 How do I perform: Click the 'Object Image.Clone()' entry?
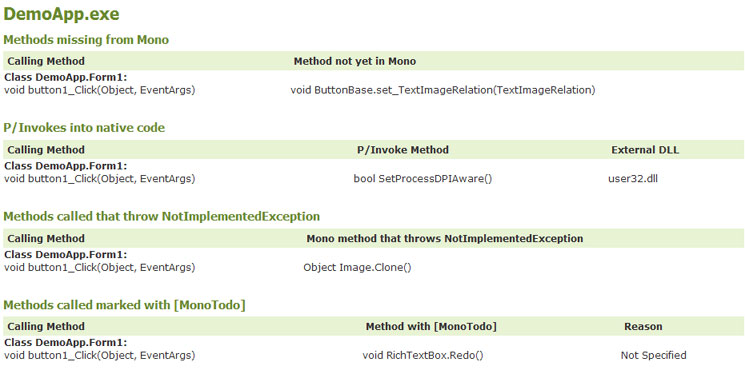[357, 267]
